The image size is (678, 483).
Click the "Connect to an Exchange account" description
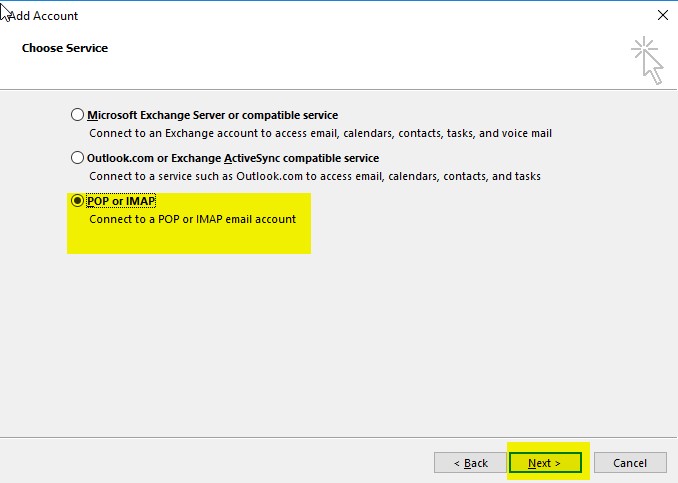pyautogui.click(x=320, y=133)
